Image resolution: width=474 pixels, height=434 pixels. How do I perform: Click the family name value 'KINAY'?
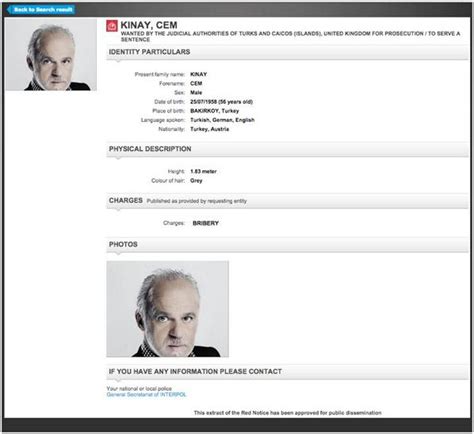point(199,74)
